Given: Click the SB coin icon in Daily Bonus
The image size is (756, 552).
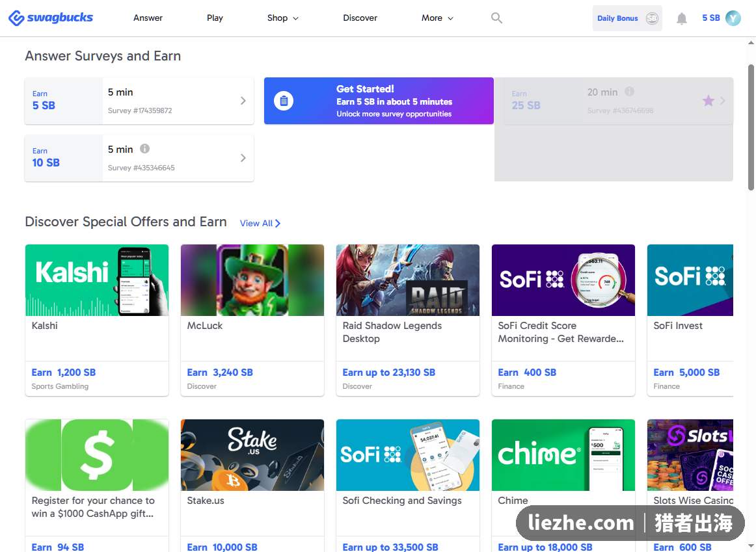Looking at the screenshot, I should coord(652,18).
